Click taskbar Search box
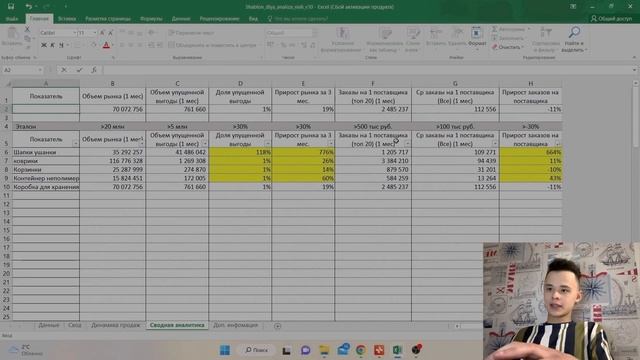 [x=257, y=350]
